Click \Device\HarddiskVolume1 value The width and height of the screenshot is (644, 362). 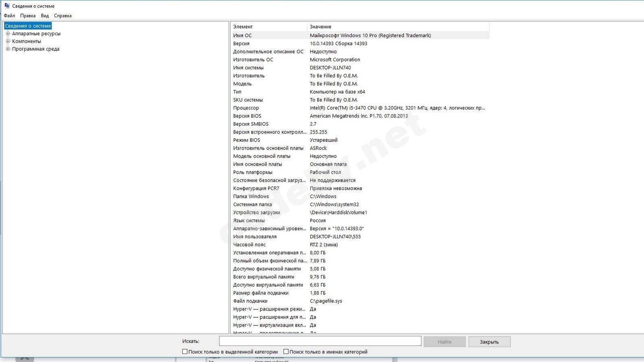(339, 212)
